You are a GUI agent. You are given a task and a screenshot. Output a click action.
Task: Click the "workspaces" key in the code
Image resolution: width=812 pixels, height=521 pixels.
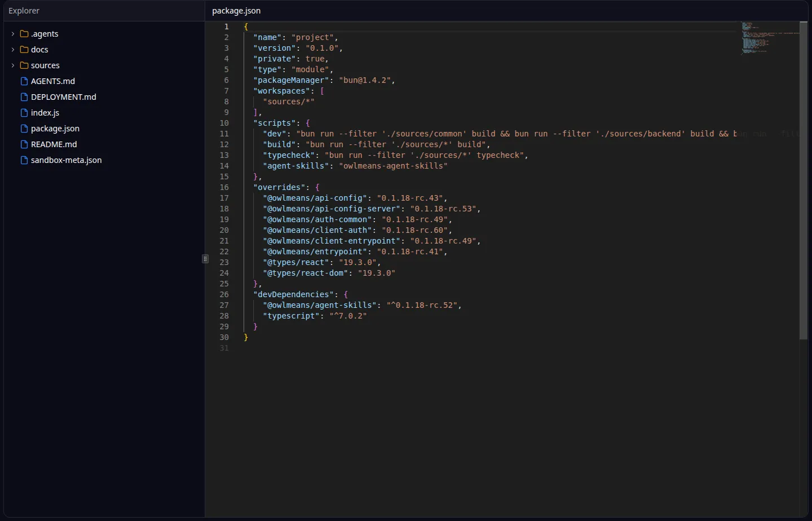tap(282, 91)
